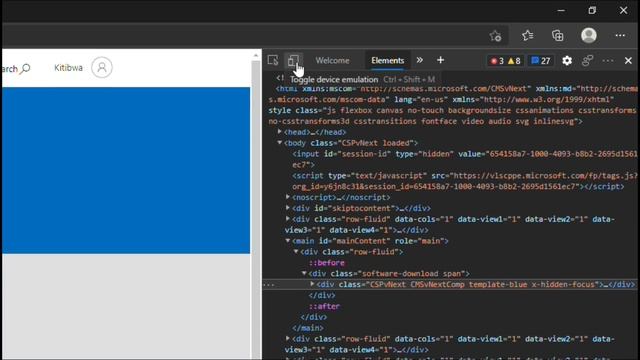Click the page account avatar icon
Image resolution: width=640 pixels, height=360 pixels.
[x=102, y=67]
